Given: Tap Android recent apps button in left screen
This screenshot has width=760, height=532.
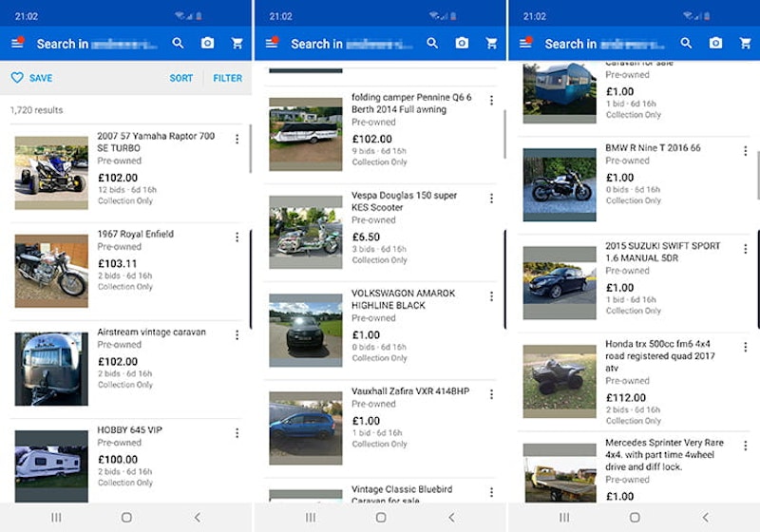Looking at the screenshot, I should 56,518.
